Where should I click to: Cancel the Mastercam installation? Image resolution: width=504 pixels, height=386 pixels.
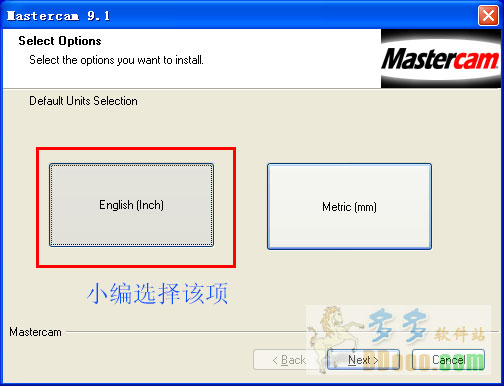[448, 360]
